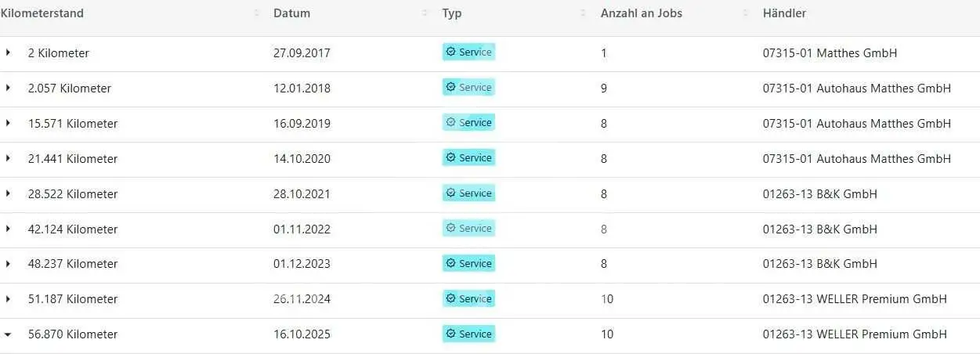
Task: Click Service badge dated 01.11.2022
Action: click(468, 228)
